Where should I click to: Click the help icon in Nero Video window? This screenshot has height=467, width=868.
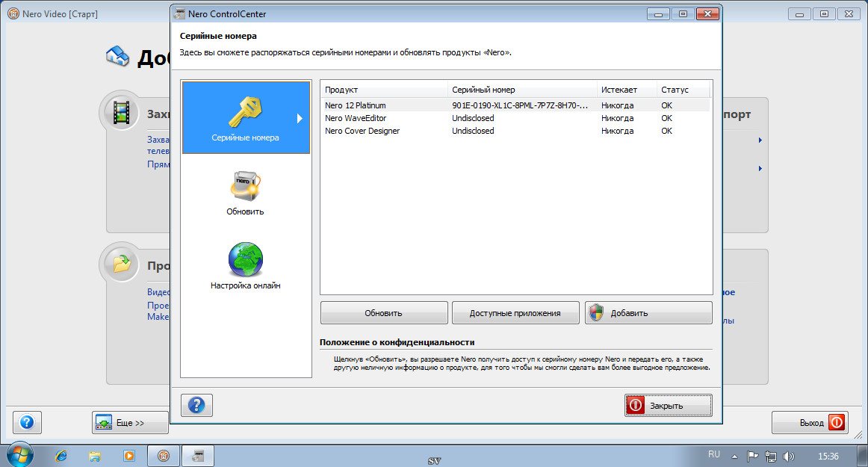pyautogui.click(x=27, y=423)
